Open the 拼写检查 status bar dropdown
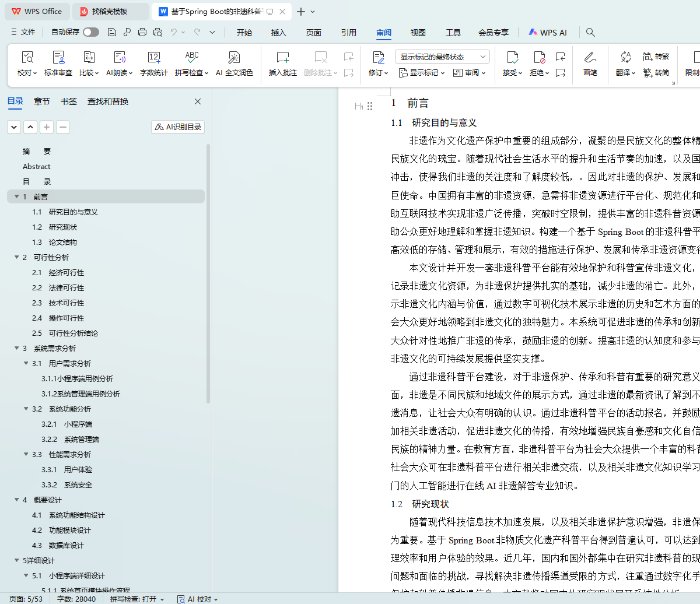Viewport: 700px width, 604px height. [x=137, y=599]
